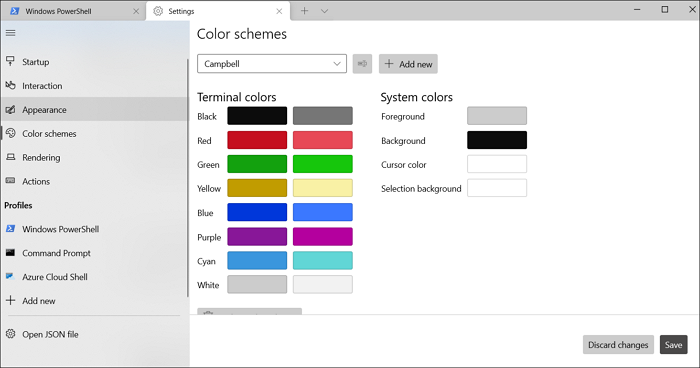Click the Startup icon in sidebar
Screen dimensions: 700x368
tap(10, 61)
